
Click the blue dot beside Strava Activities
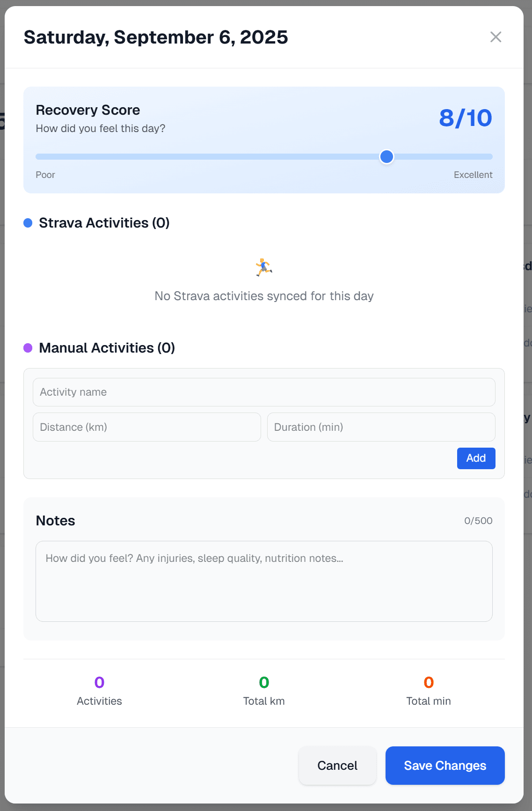(x=28, y=222)
